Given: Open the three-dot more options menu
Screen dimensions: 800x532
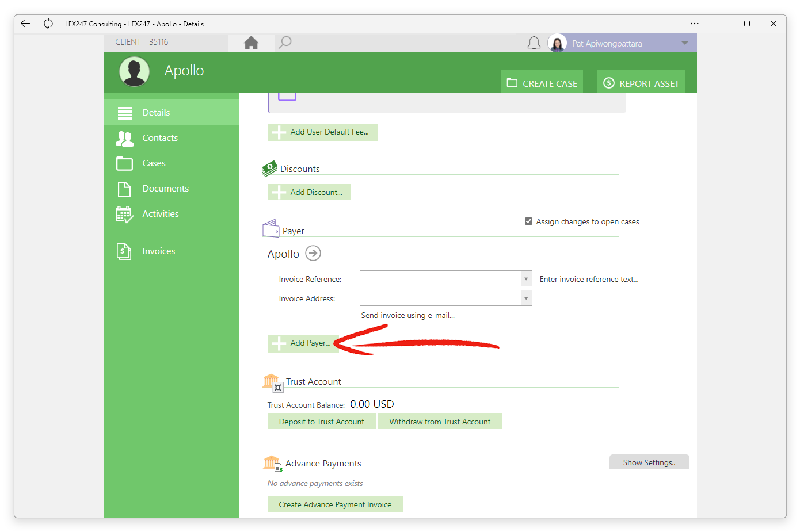Looking at the screenshot, I should (695, 24).
